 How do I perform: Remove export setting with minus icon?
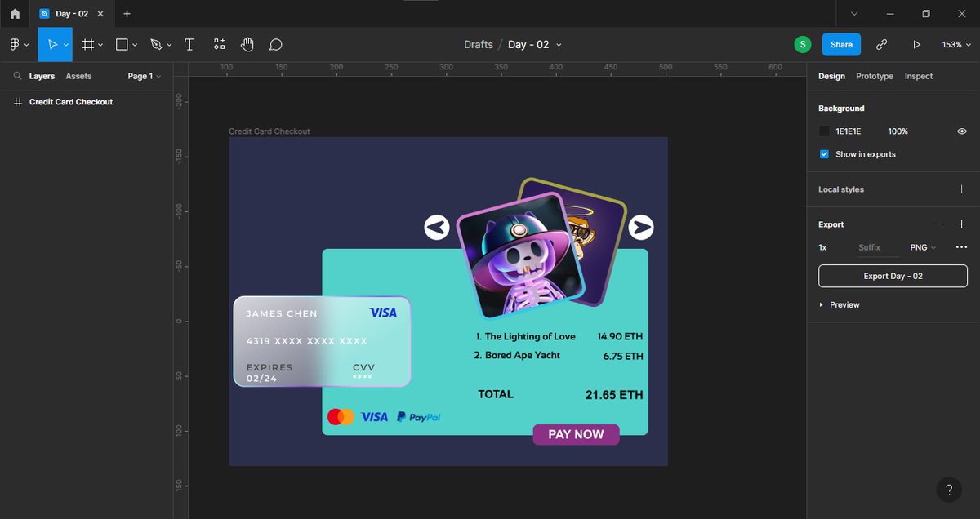(x=939, y=224)
